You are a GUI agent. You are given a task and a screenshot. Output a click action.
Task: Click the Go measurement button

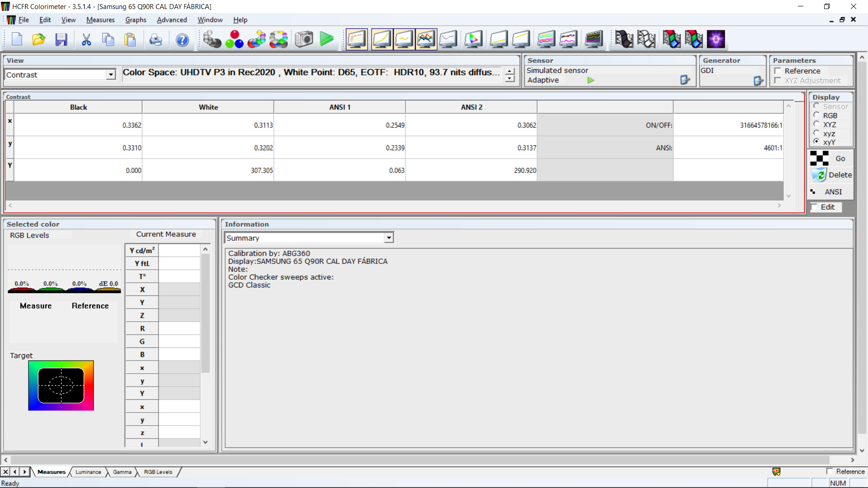(x=831, y=159)
